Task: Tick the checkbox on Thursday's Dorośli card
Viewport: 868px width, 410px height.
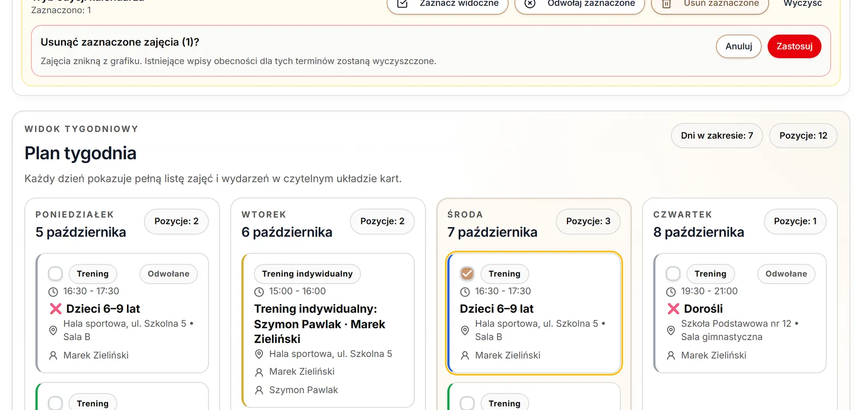Action: click(673, 274)
